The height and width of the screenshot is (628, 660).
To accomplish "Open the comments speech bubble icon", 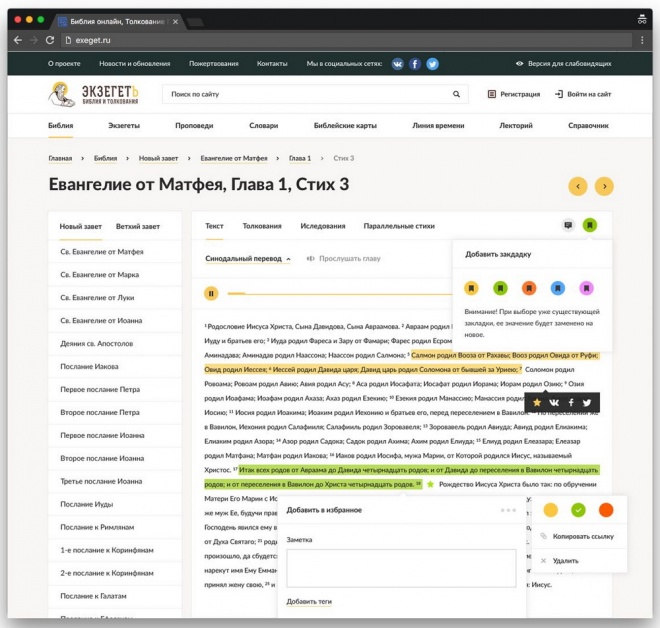I will coord(568,225).
